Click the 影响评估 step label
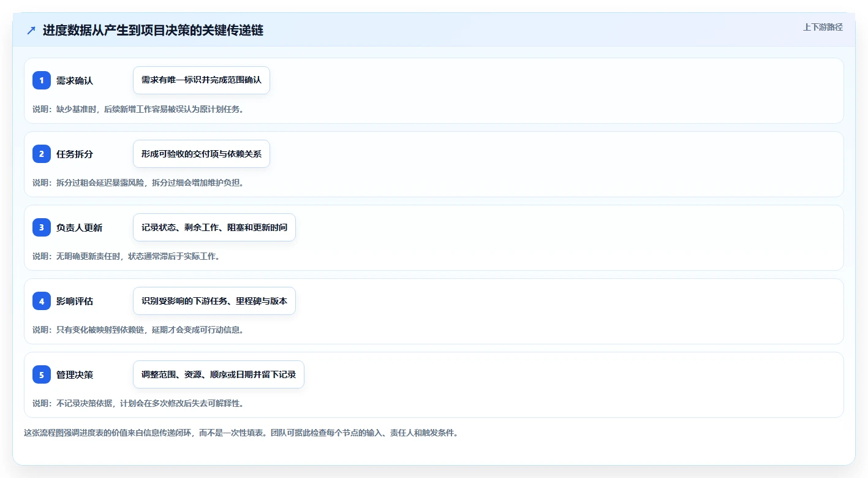868x478 pixels. point(75,301)
